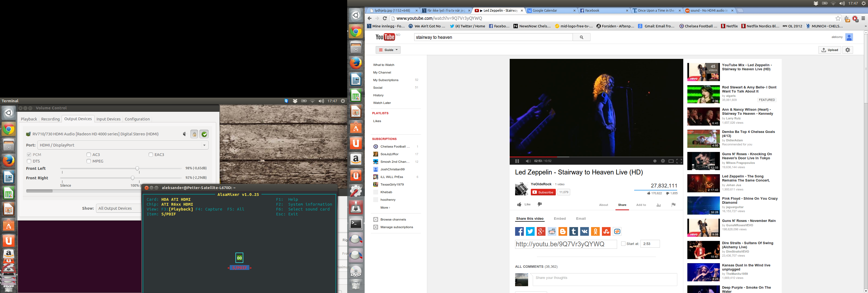Report the video with the flag icon
The image size is (868, 293).
[673, 205]
